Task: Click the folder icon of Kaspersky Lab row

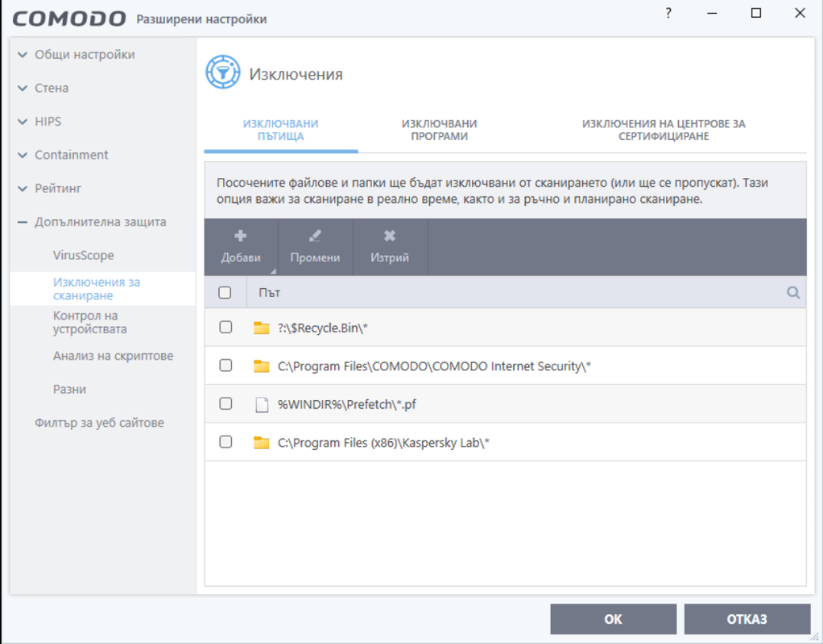Action: pyautogui.click(x=262, y=443)
